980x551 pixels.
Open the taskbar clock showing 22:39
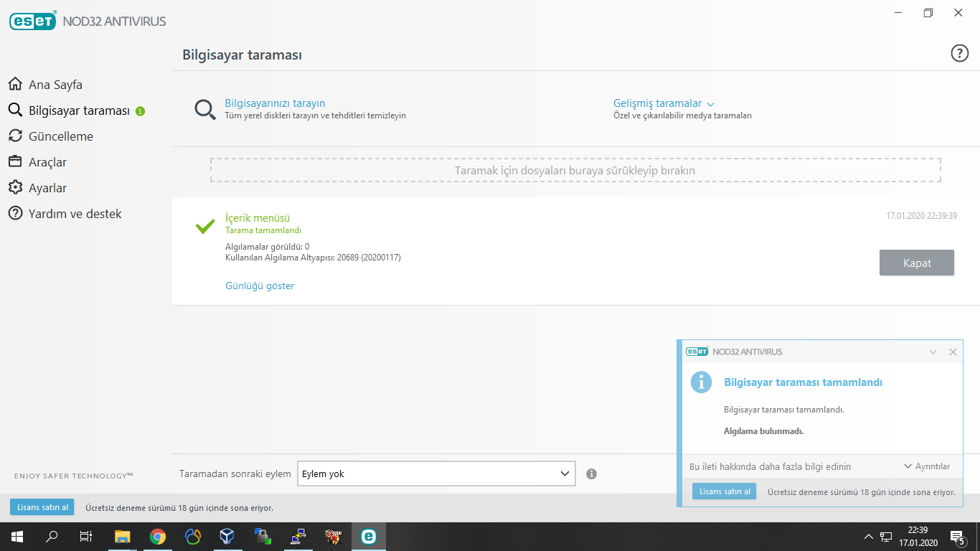coord(918,537)
